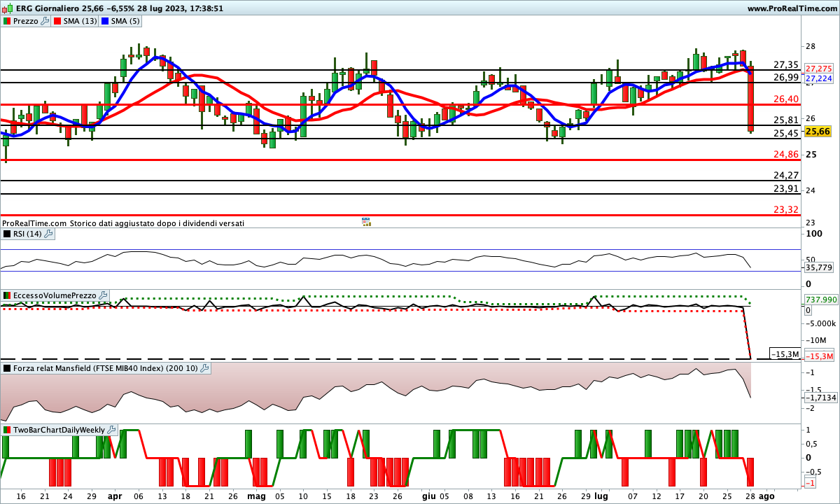Click the -10M volume scale label
Screen dimensions: 840x504
click(x=815, y=339)
